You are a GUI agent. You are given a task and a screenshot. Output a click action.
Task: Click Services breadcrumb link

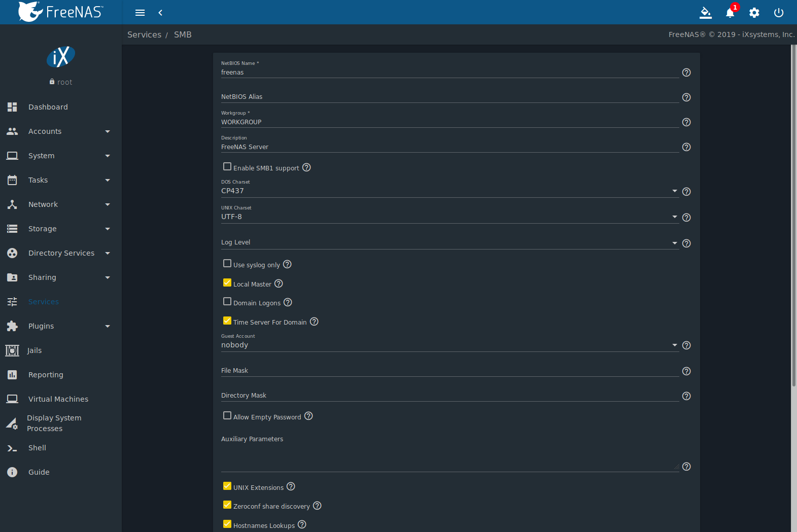144,34
